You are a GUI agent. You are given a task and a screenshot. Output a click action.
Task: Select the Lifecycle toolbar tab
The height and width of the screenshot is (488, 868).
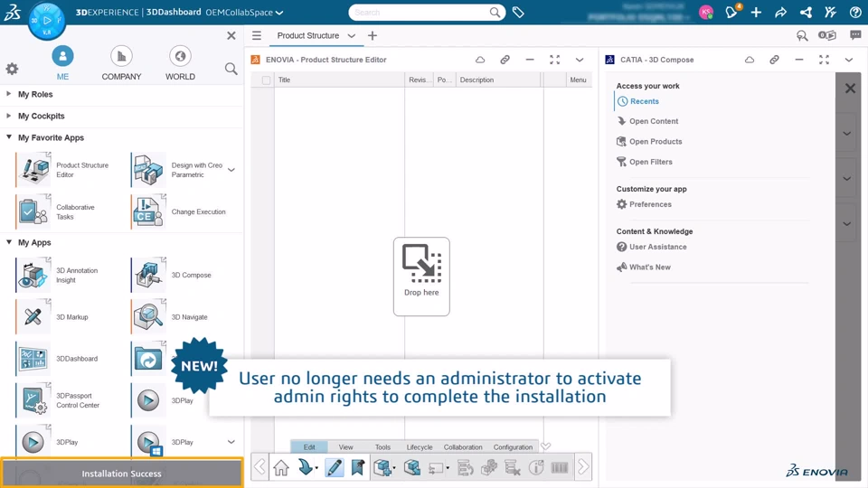[x=420, y=447]
